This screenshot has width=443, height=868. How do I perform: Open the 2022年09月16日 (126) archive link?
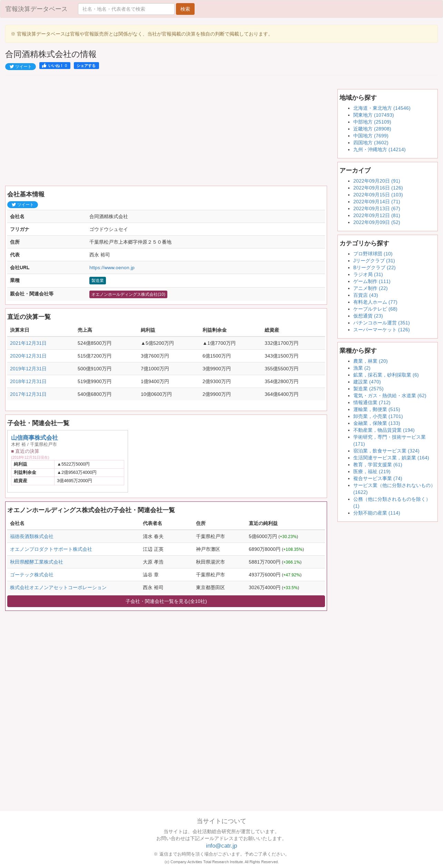coord(378,188)
